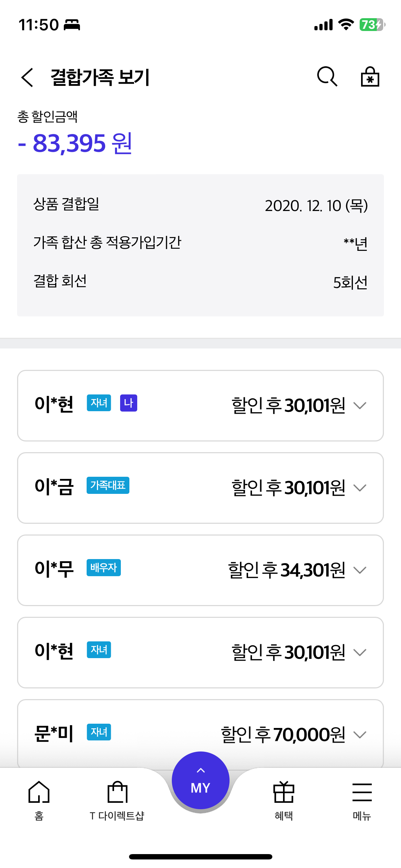Viewport: 401px width, 868px height.
Task: Tap the 가족대표 badge
Action: [x=108, y=485]
